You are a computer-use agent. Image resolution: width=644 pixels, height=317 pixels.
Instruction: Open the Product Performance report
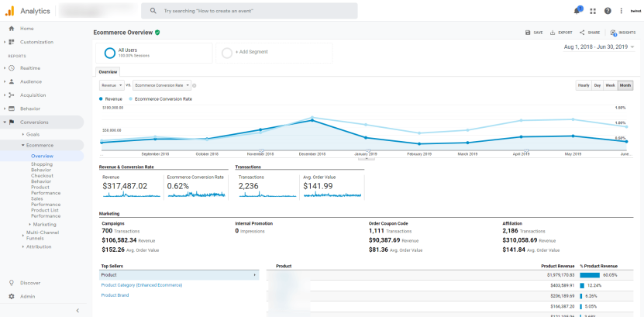tap(46, 190)
